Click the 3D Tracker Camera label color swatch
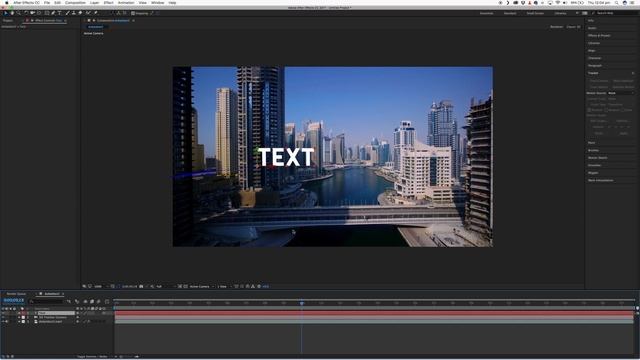Screen dimensions: 640x360 [x=23, y=317]
